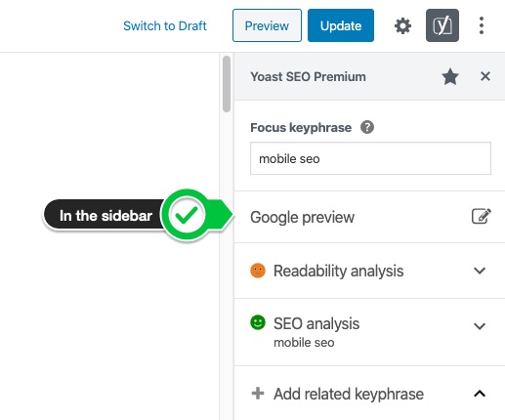Viewport: 505px width, 420px height.
Task: Click the Update button
Action: coord(341,25)
